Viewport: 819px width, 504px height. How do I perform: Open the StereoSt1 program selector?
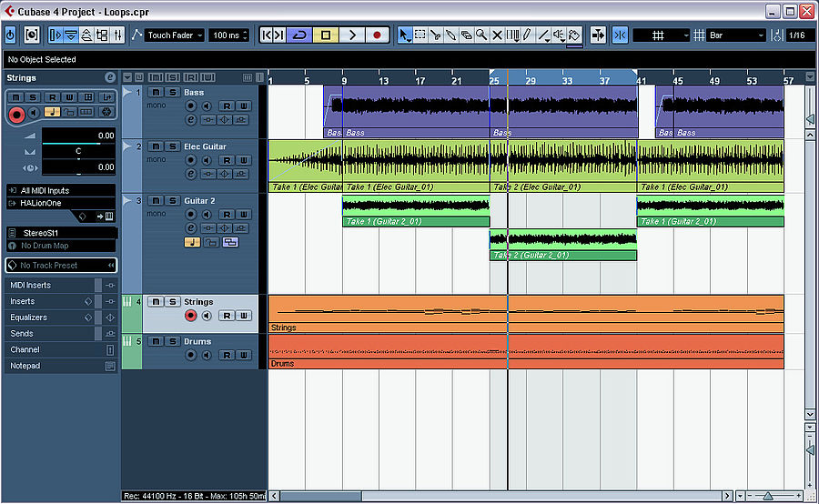tap(62, 232)
